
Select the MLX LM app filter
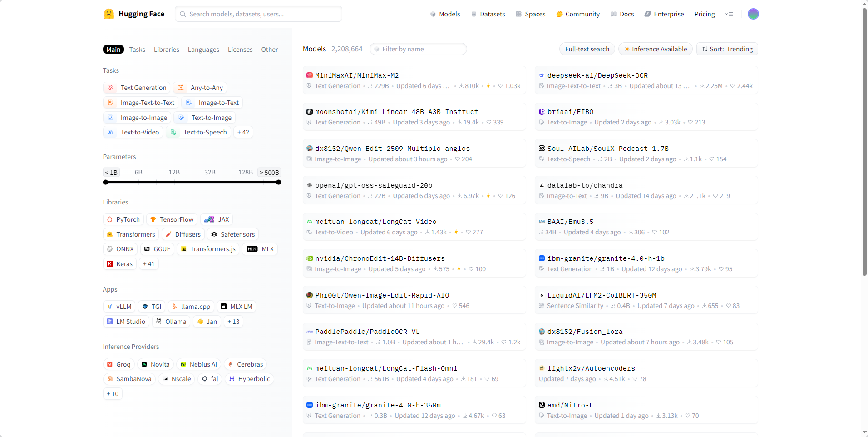coord(237,307)
